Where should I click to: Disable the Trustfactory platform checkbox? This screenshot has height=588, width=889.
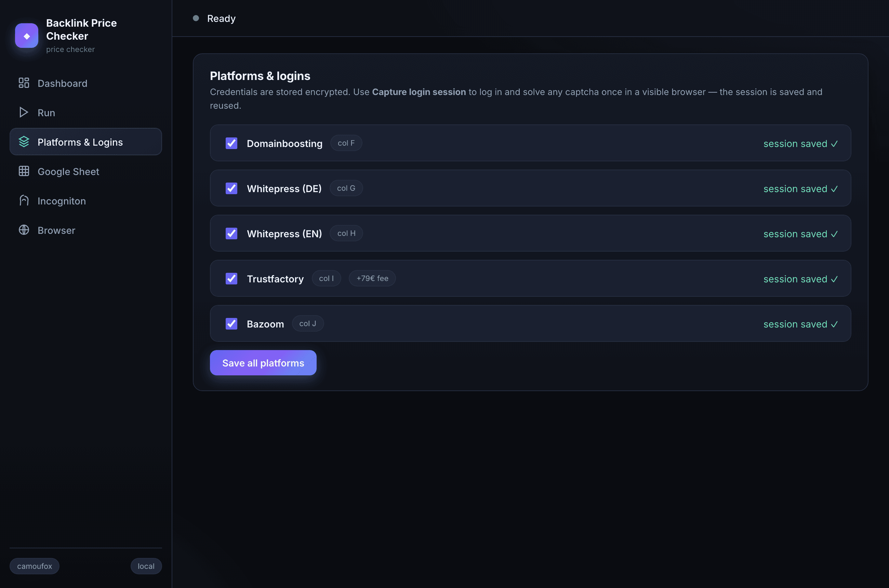click(231, 279)
